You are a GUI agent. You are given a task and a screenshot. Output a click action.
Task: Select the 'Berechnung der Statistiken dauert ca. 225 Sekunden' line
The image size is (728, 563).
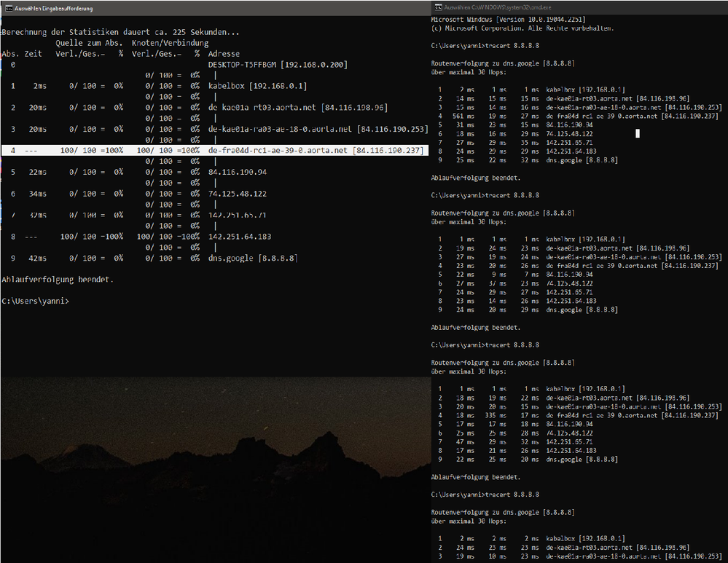[121, 32]
